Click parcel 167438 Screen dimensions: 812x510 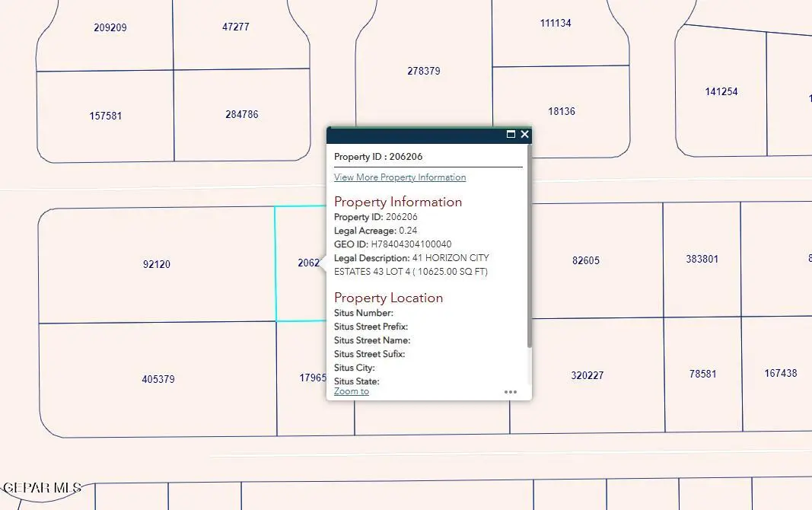780,373
